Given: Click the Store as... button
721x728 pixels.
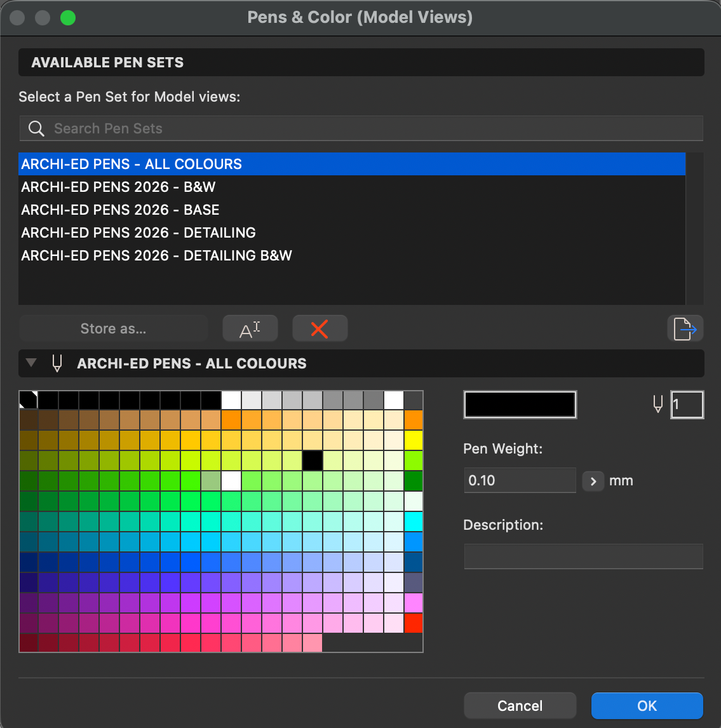Looking at the screenshot, I should [x=113, y=329].
